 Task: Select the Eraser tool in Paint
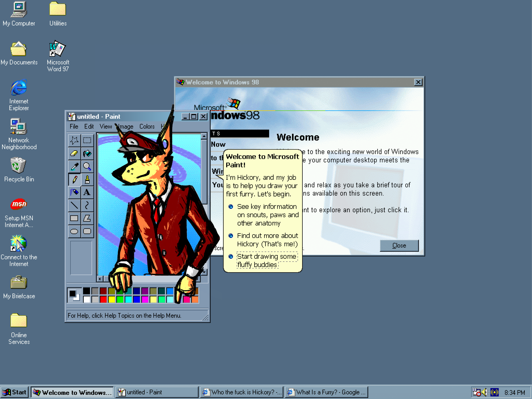pos(74,153)
